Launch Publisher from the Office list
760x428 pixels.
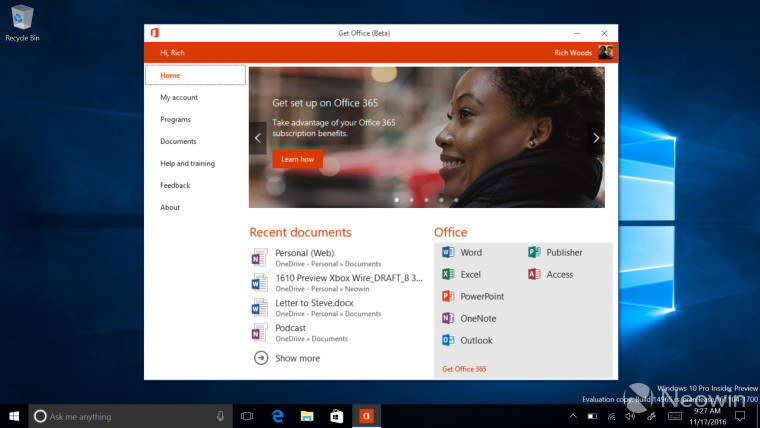[534, 252]
